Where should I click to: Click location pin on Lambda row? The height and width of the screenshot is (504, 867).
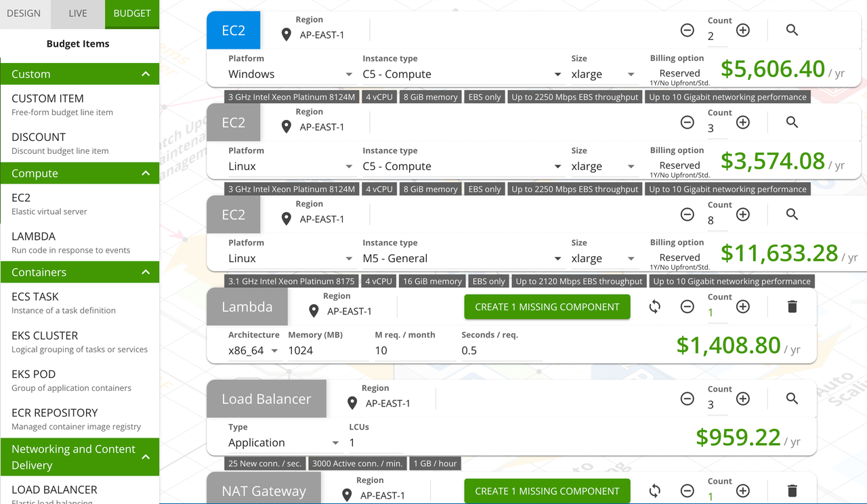(313, 311)
